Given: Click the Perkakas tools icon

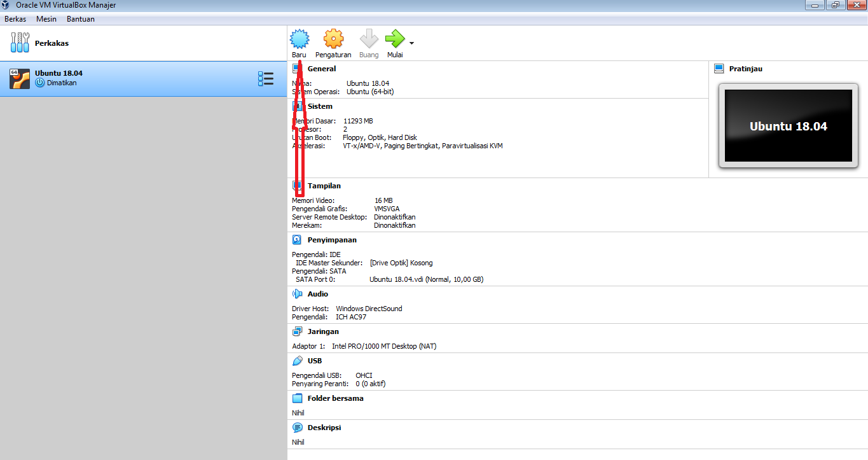Looking at the screenshot, I should (x=19, y=43).
